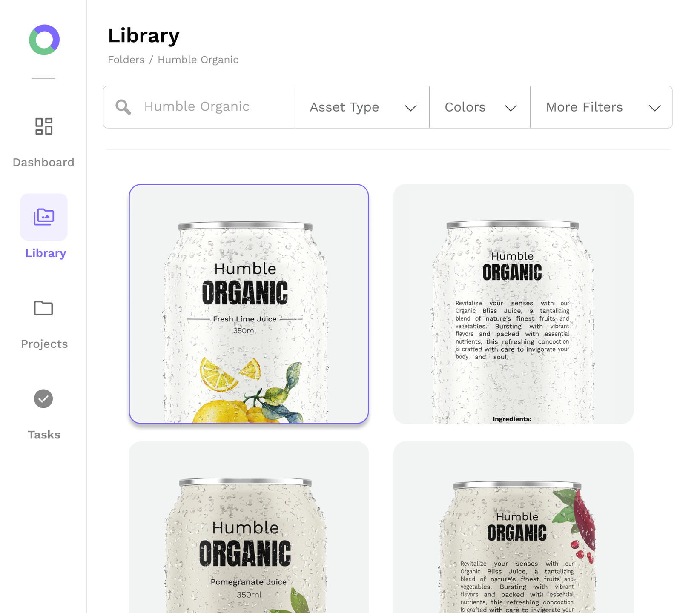
Task: Click the Humble Organic breadcrumb
Action: [x=198, y=60]
